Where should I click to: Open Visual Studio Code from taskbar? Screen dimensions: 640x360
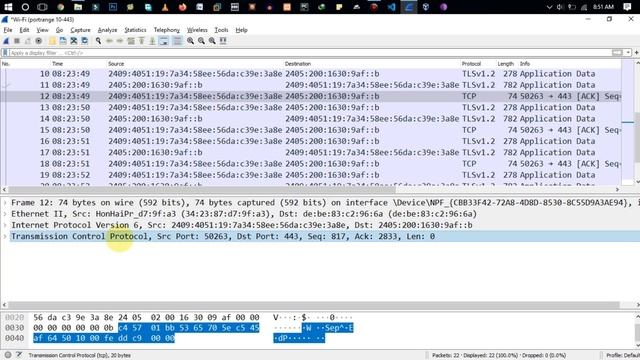coord(391,7)
